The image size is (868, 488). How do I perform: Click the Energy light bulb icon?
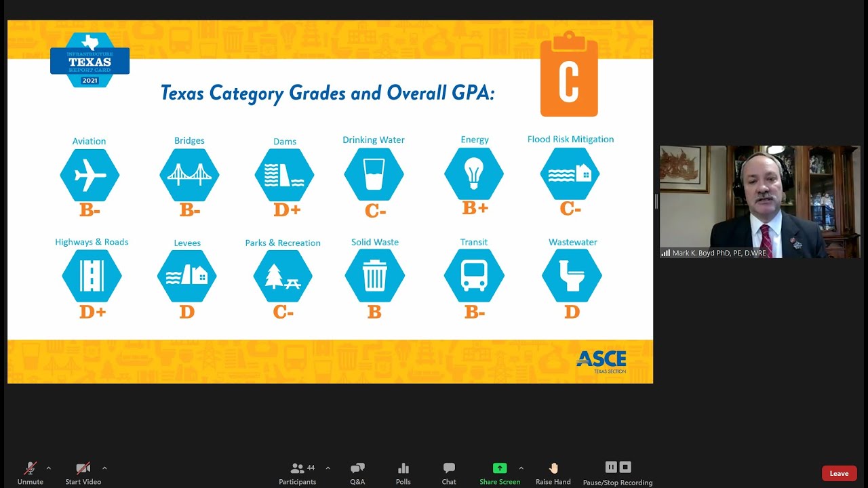point(474,174)
